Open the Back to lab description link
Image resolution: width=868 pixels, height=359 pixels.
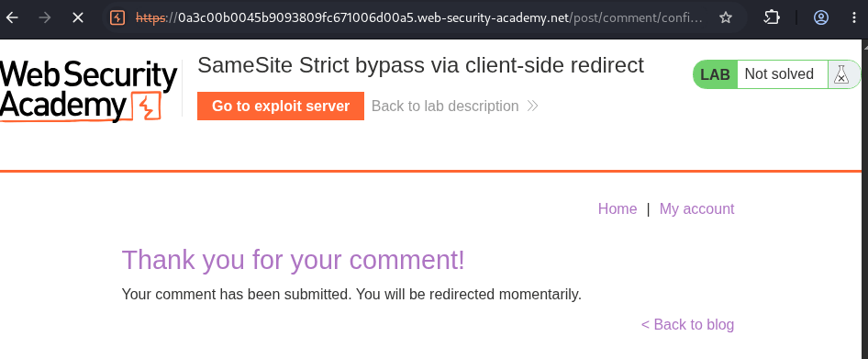pyautogui.click(x=445, y=106)
